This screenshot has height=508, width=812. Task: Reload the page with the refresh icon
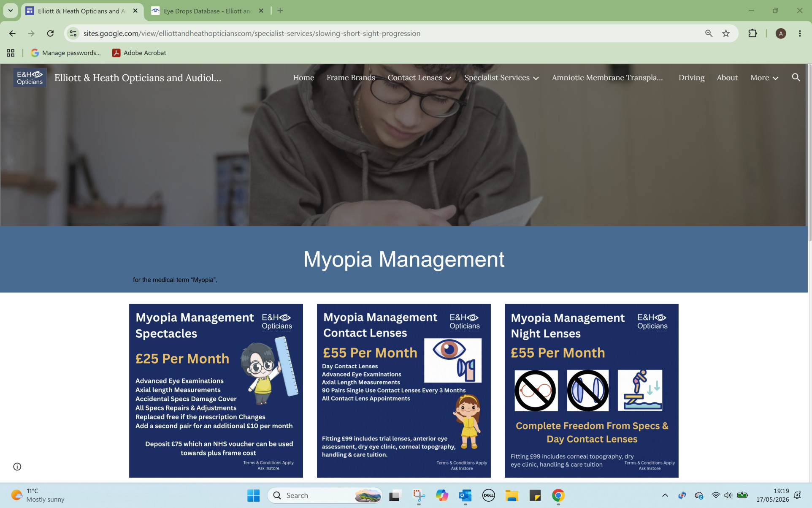pos(50,33)
